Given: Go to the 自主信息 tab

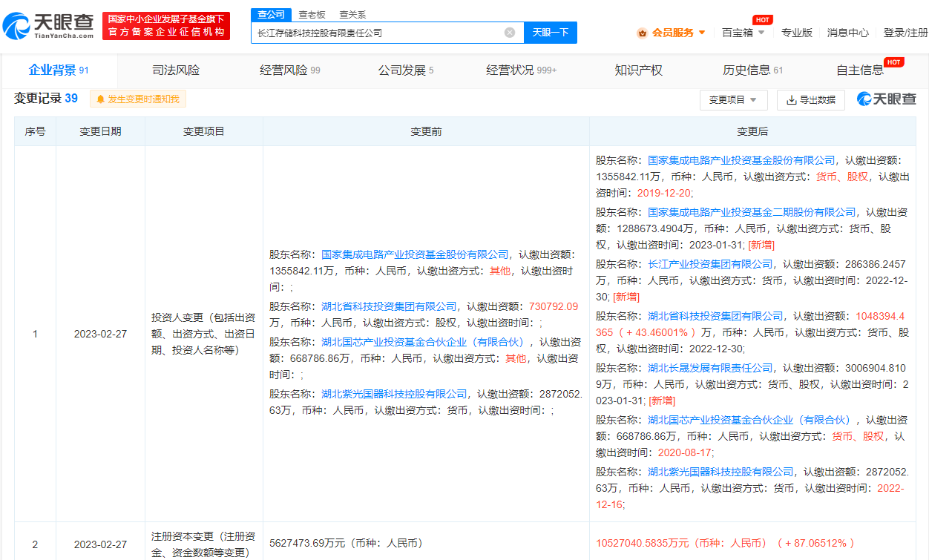Looking at the screenshot, I should pyautogui.click(x=859, y=70).
